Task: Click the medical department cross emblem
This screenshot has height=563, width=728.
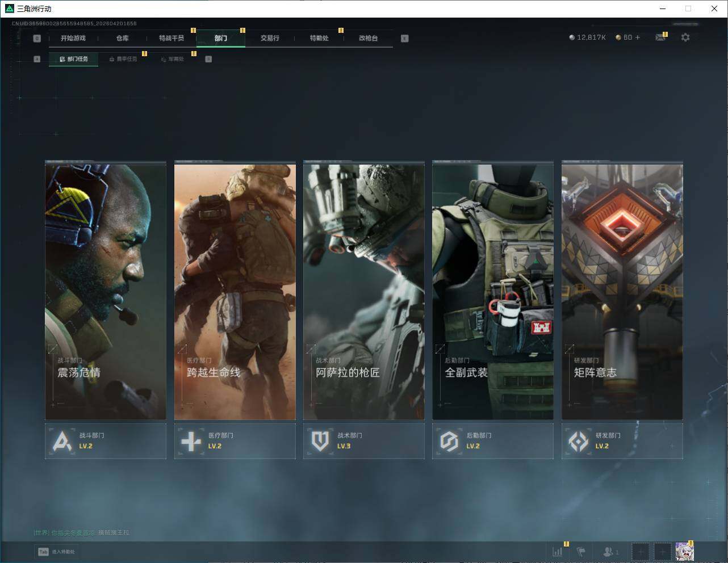Action: click(x=191, y=441)
